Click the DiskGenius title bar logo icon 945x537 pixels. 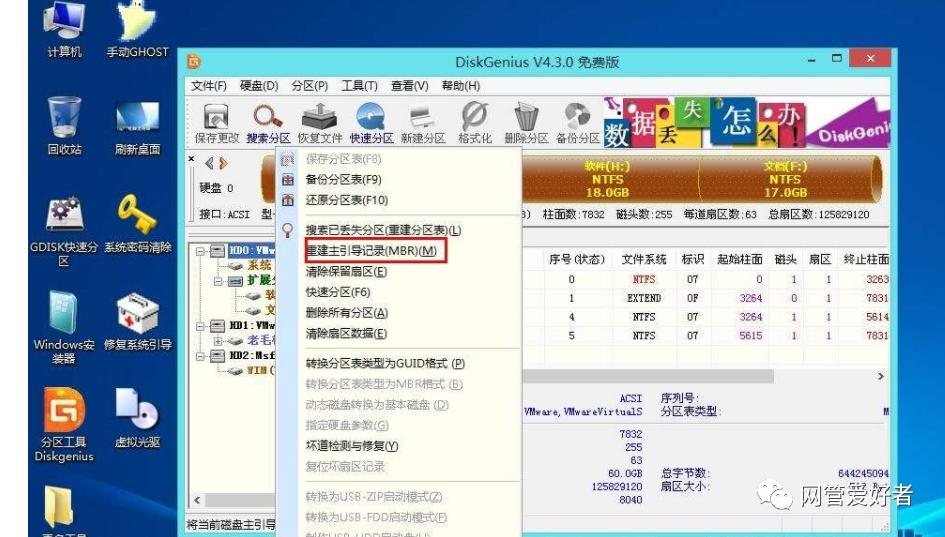pyautogui.click(x=193, y=61)
